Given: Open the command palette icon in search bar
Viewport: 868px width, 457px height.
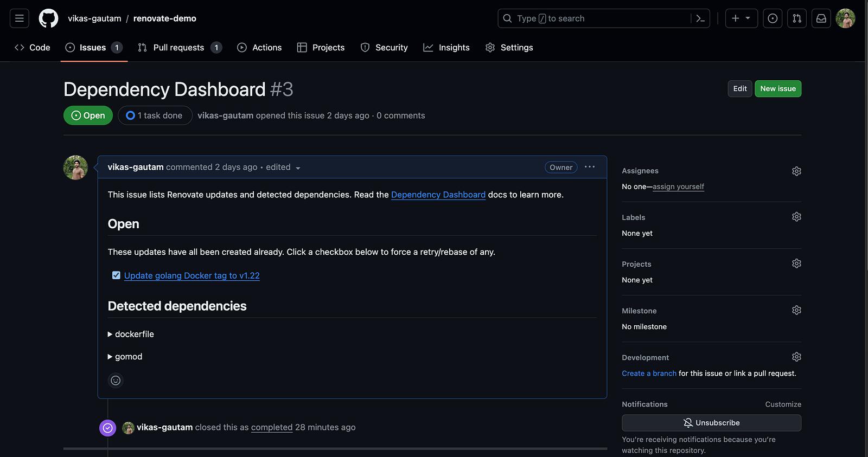Looking at the screenshot, I should [700, 18].
